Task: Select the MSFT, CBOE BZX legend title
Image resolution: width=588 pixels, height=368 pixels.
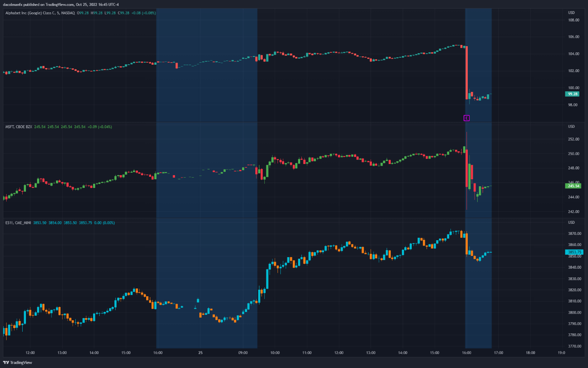Action: coord(19,127)
